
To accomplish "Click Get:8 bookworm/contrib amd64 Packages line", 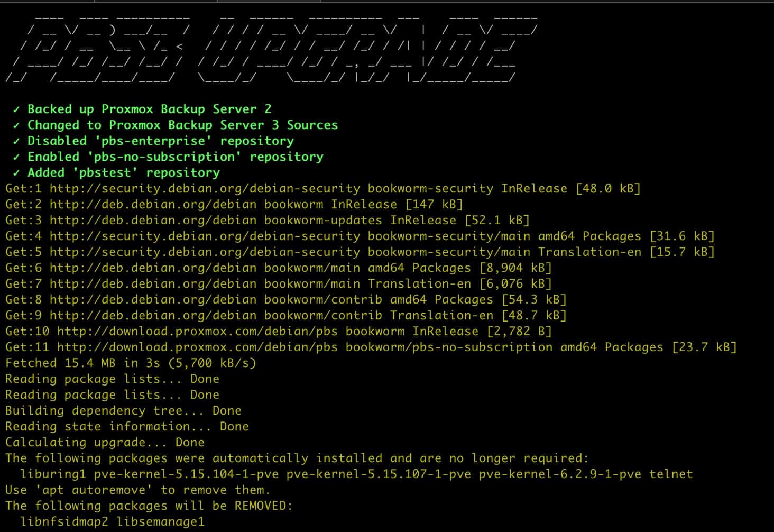I will pyautogui.click(x=286, y=299).
